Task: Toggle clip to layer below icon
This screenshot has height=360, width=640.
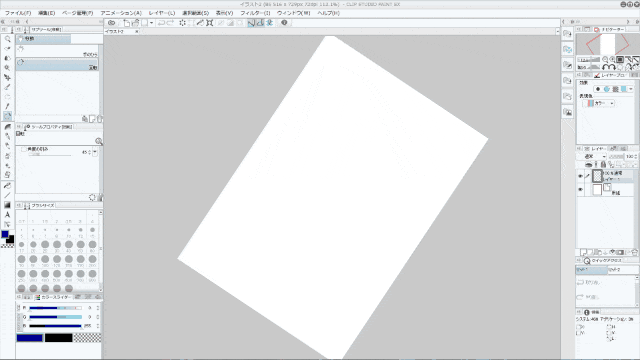Action: pos(589,164)
